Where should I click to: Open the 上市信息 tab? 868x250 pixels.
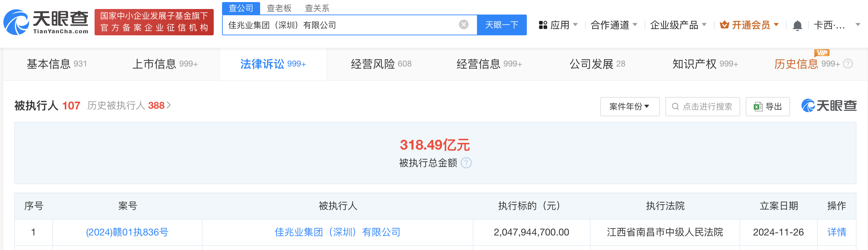click(165, 64)
